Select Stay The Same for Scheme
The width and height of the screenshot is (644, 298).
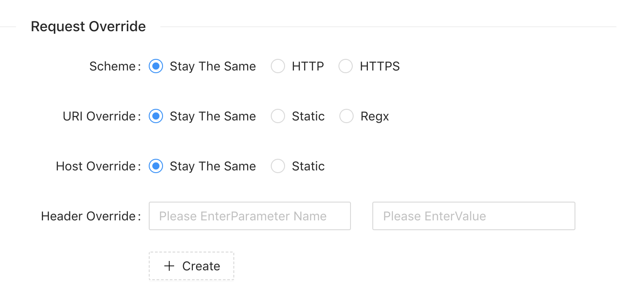(x=155, y=66)
